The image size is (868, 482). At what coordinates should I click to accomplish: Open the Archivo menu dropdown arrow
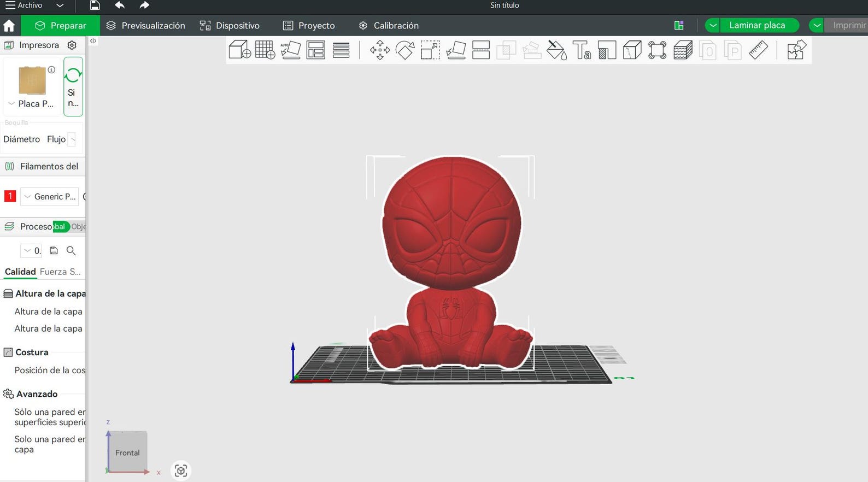point(60,5)
